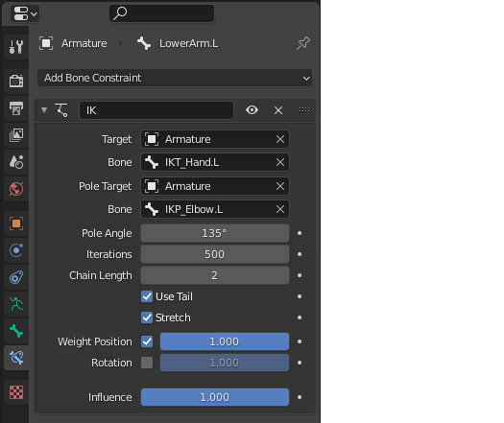504x423 pixels.
Task: Disable the Use Tail checkbox
Action: click(147, 296)
